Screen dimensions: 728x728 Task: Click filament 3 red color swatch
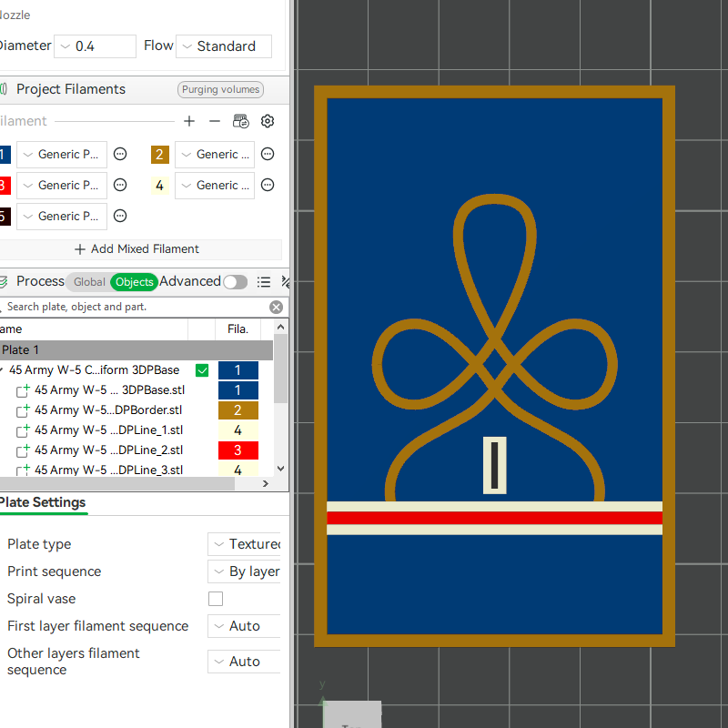point(5,186)
